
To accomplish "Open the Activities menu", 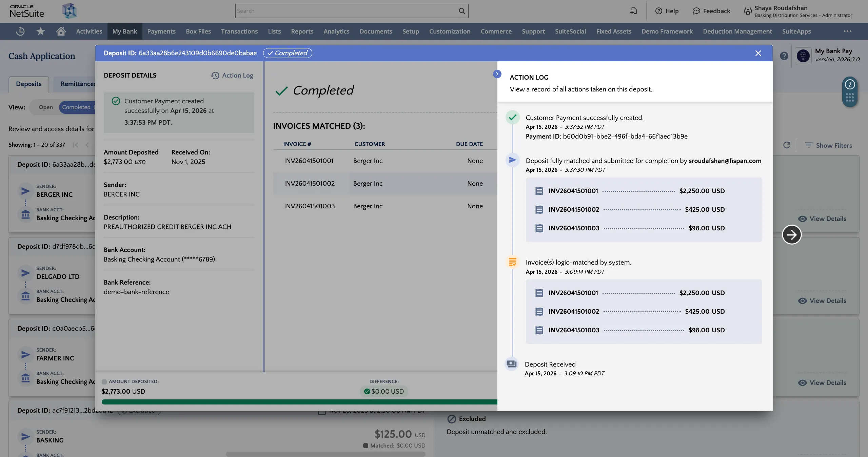I will pyautogui.click(x=89, y=31).
